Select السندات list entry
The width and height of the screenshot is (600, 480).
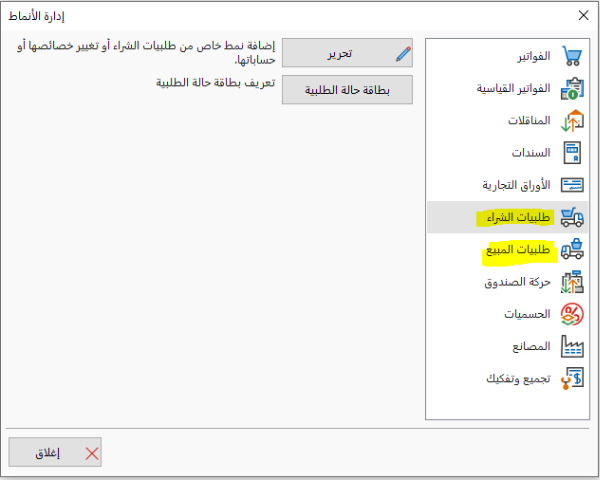tap(507, 153)
